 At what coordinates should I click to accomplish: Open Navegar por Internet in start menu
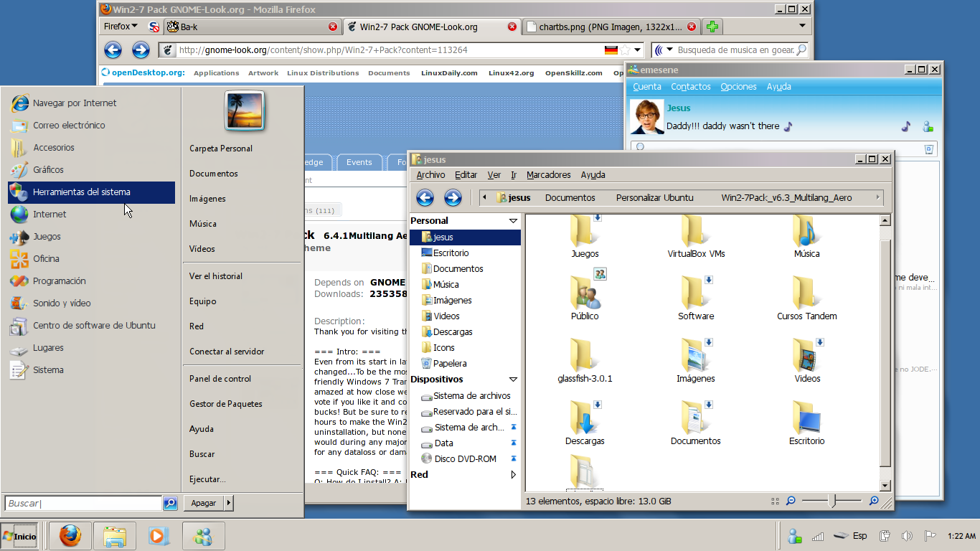tap(91, 103)
